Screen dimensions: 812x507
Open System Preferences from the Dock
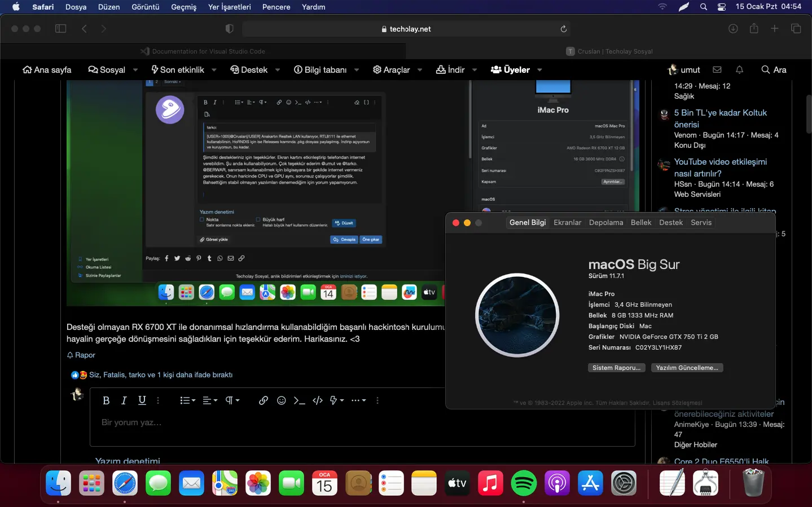click(x=624, y=483)
